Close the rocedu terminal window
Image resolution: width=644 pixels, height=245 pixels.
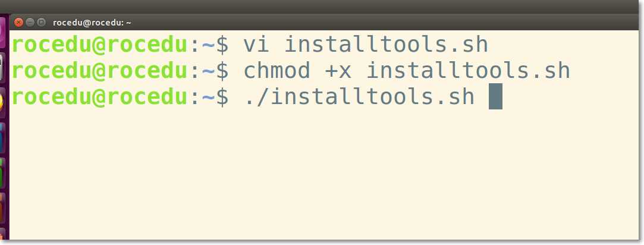pos(18,22)
